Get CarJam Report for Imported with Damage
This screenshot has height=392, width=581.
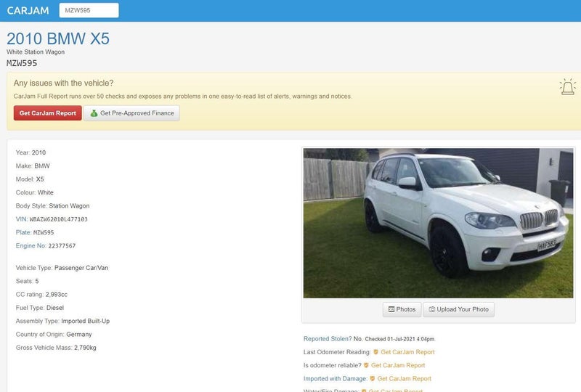405,379
